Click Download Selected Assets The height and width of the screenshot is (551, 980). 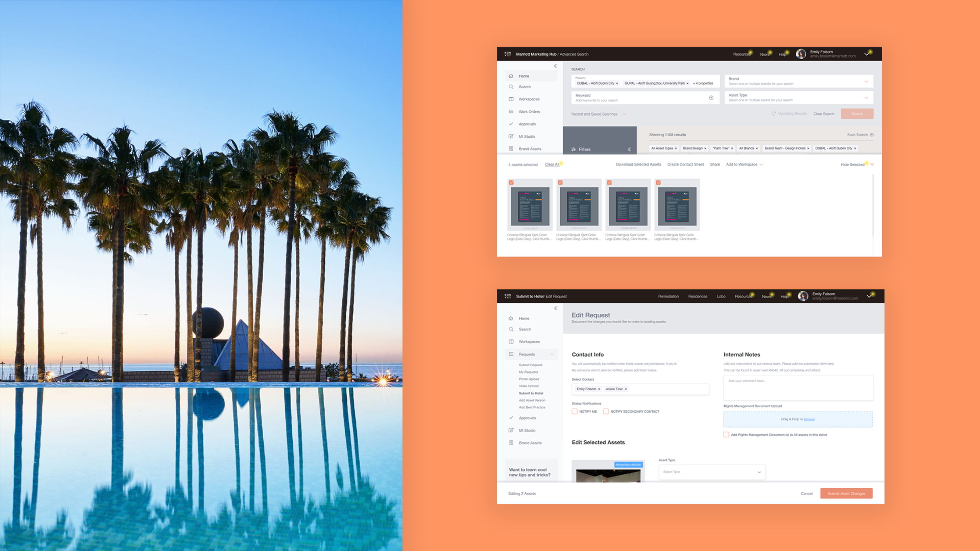[x=638, y=165]
